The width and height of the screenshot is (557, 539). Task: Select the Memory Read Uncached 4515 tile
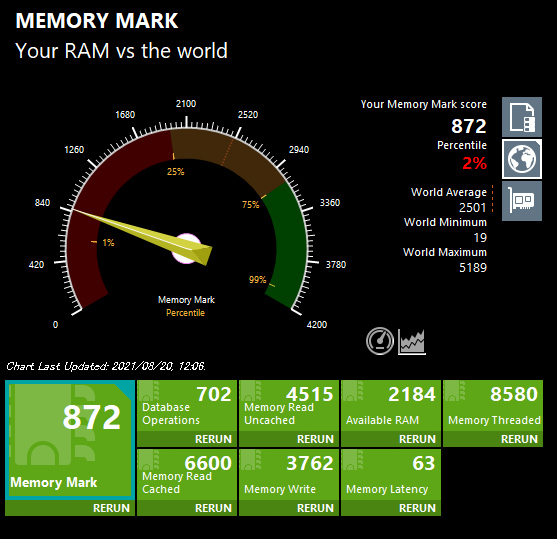click(289, 406)
